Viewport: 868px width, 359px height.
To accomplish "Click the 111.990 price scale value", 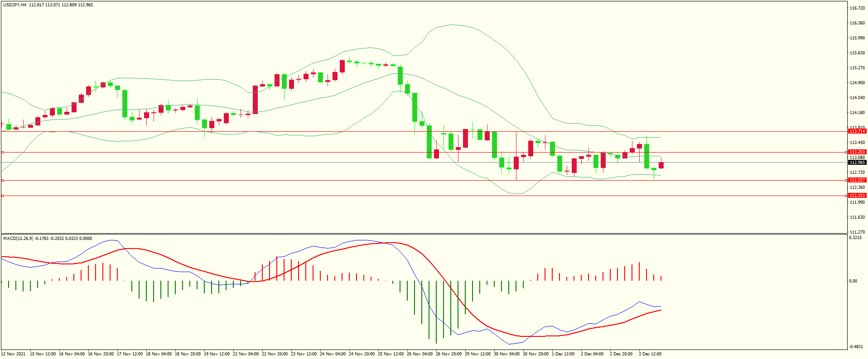I will (x=858, y=202).
